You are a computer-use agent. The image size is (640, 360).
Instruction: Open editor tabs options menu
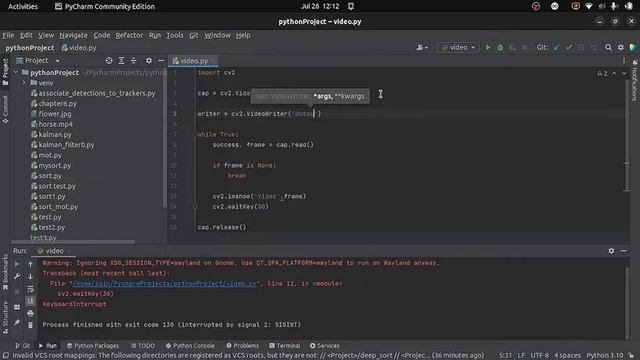(624, 60)
